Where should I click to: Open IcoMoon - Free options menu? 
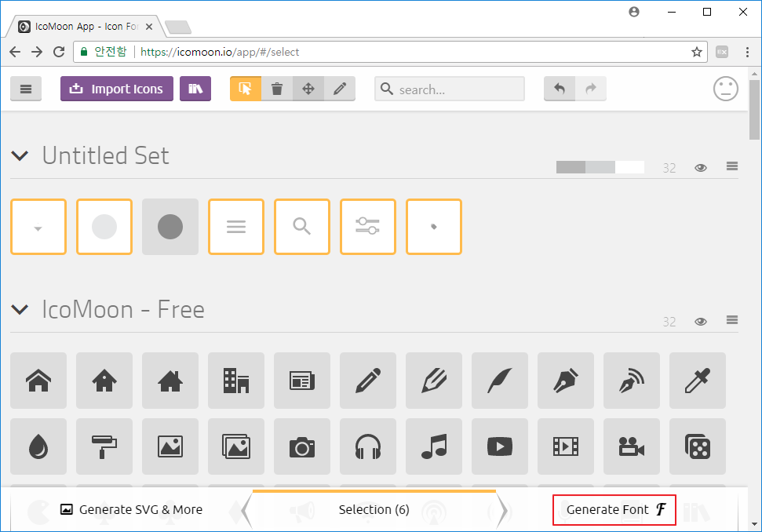(x=732, y=320)
